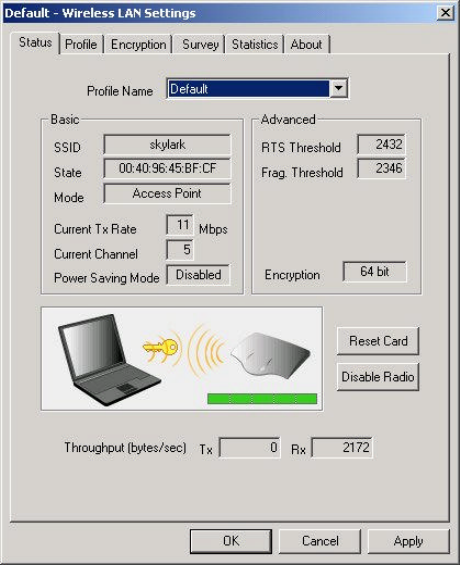Click the yellow encryption key icon
This screenshot has height=565, width=460.
tap(160, 348)
